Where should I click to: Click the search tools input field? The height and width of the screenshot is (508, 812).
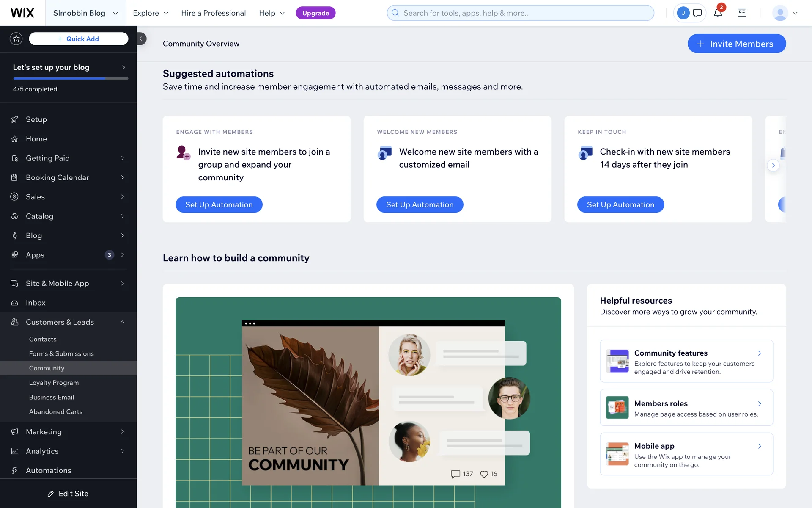[x=520, y=13]
